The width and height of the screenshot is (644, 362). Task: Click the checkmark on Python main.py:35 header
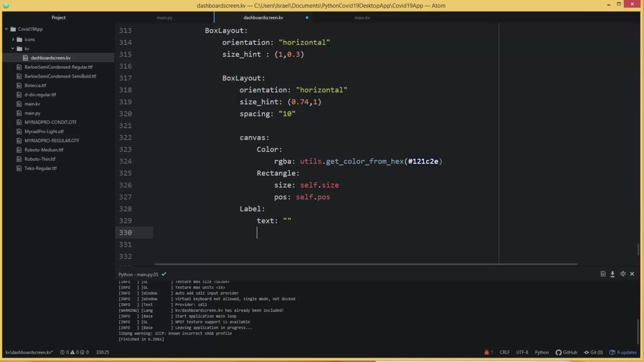(x=164, y=274)
